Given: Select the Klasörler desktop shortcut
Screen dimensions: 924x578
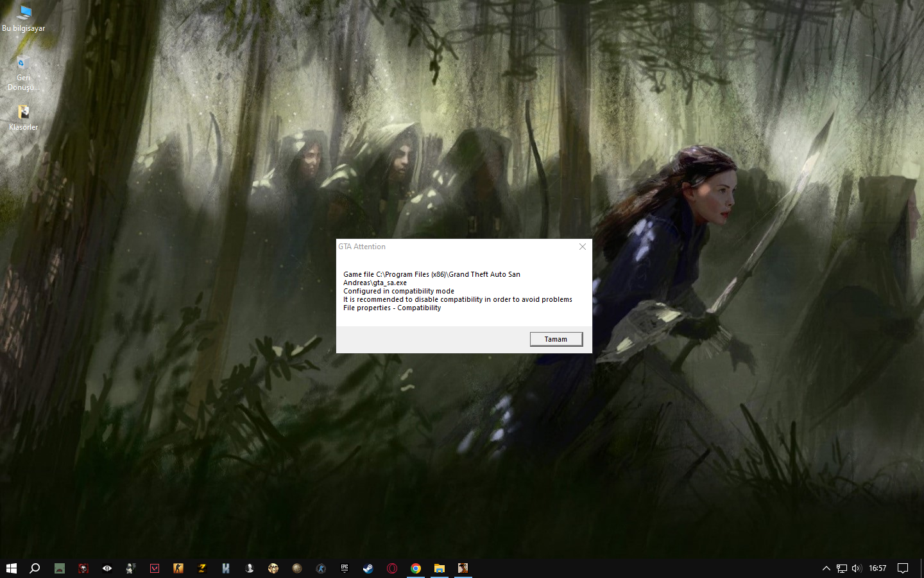Looking at the screenshot, I should 24,118.
